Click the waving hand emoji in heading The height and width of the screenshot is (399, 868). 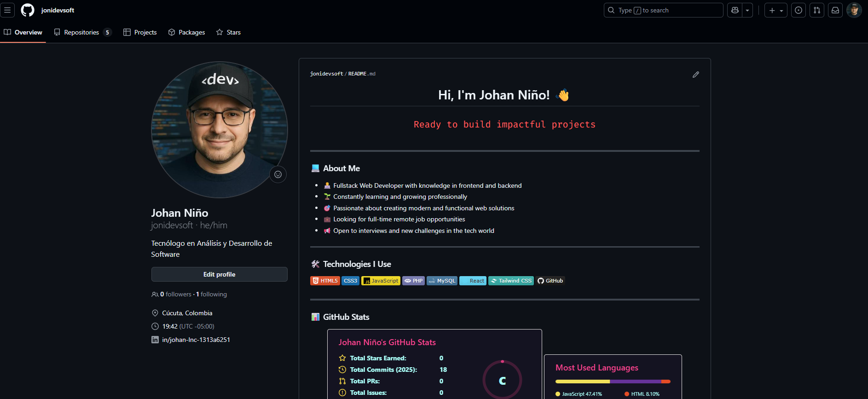pyautogui.click(x=563, y=95)
